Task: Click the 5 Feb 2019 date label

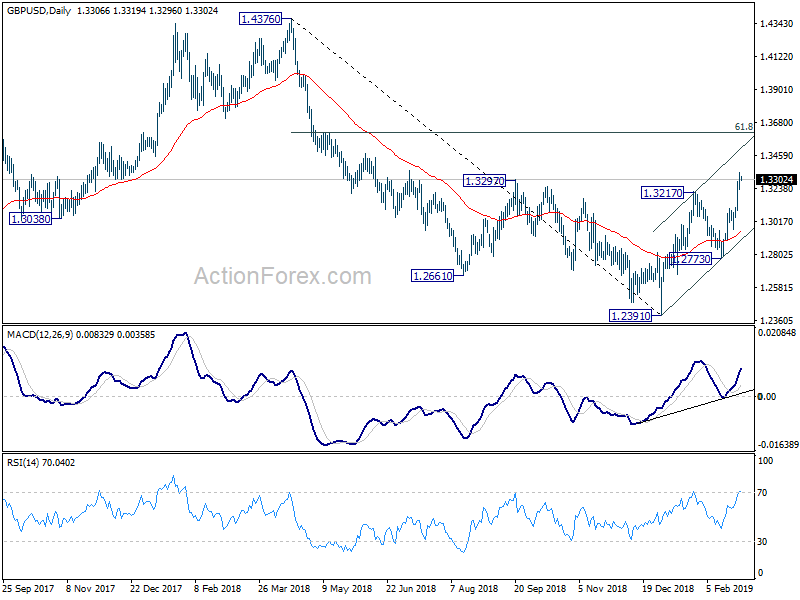Action: tap(730, 588)
